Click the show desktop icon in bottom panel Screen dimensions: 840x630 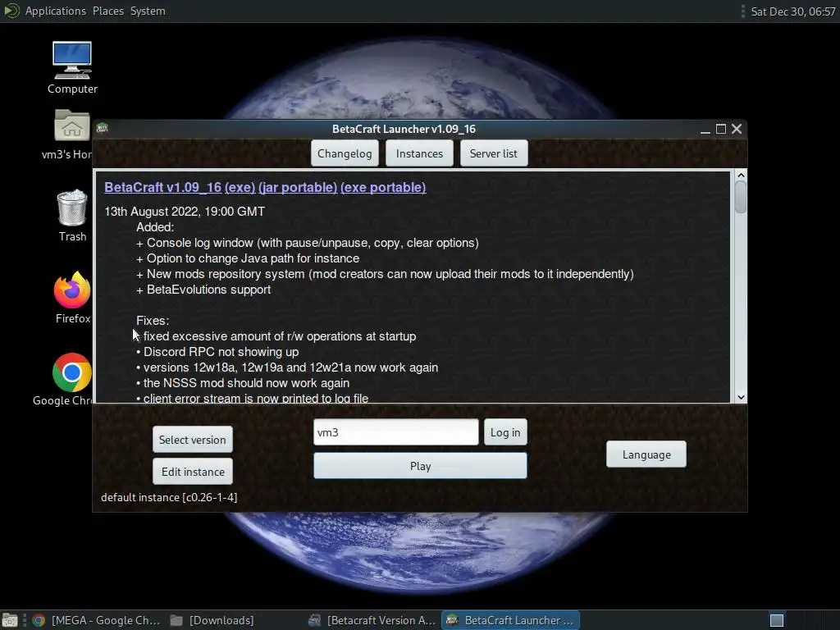(x=10, y=620)
